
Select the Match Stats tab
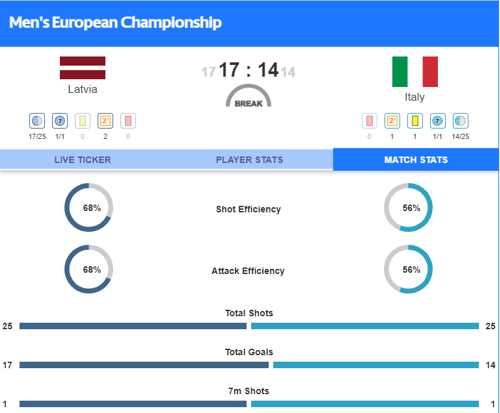coord(416,160)
